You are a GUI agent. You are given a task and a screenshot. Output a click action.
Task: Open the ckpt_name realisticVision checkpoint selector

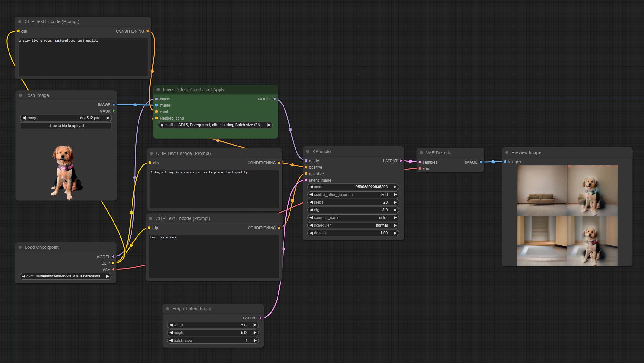point(66,276)
